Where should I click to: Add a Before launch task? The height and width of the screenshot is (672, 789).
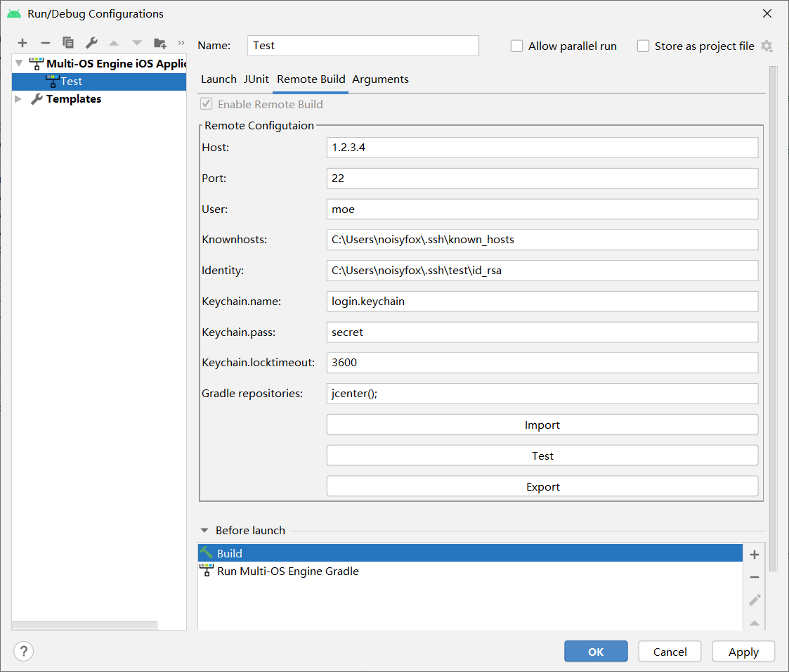(755, 555)
